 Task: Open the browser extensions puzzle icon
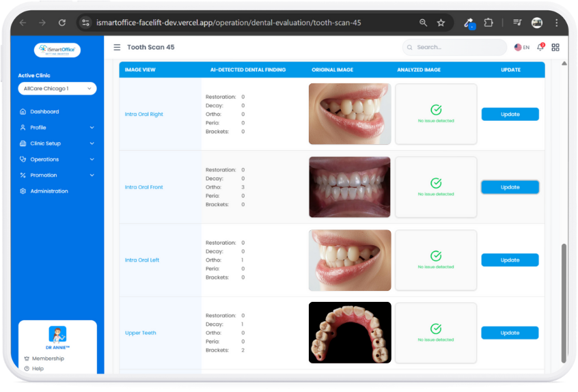pyautogui.click(x=488, y=23)
